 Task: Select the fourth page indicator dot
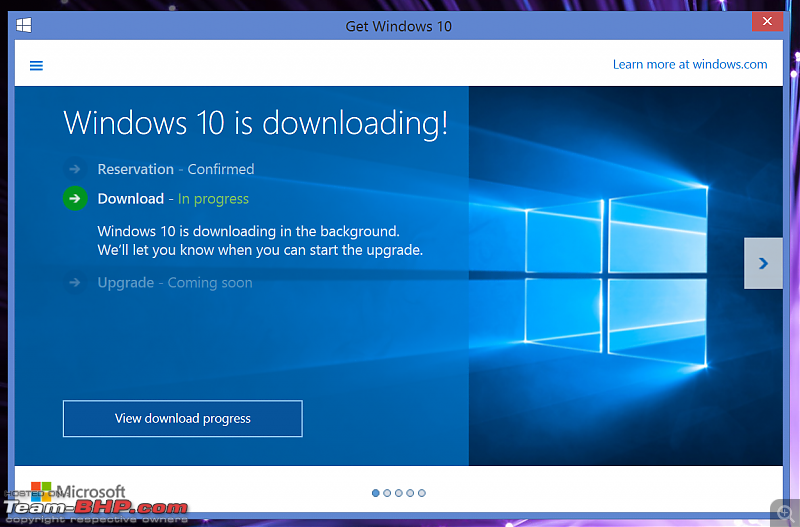(x=410, y=493)
